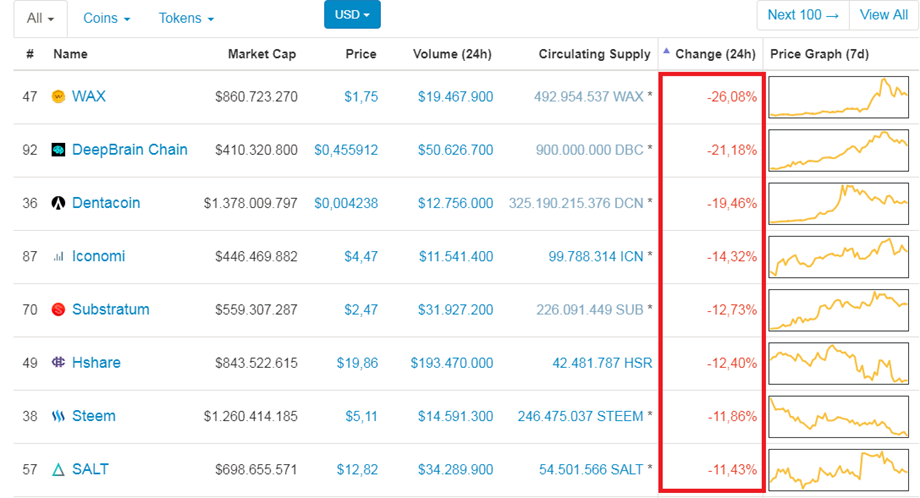920x498 pixels.
Task: Click Dentacoin price $0,004238
Action: click(x=346, y=204)
